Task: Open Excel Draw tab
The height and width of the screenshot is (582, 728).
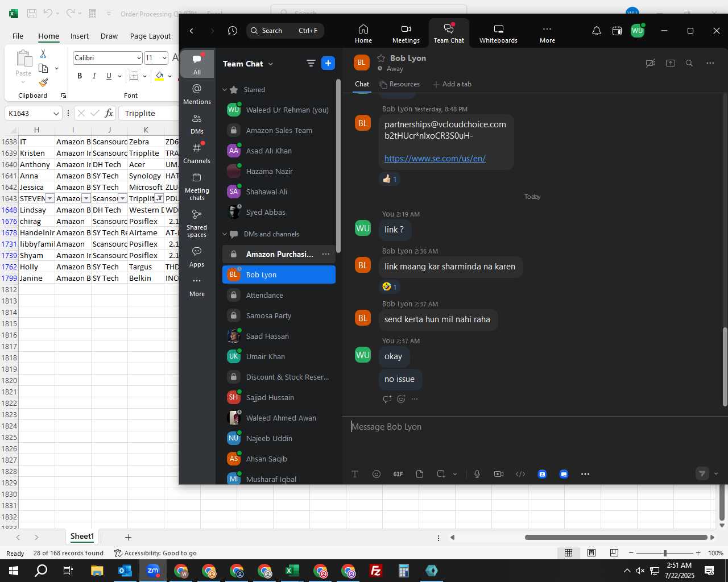Action: [109, 36]
